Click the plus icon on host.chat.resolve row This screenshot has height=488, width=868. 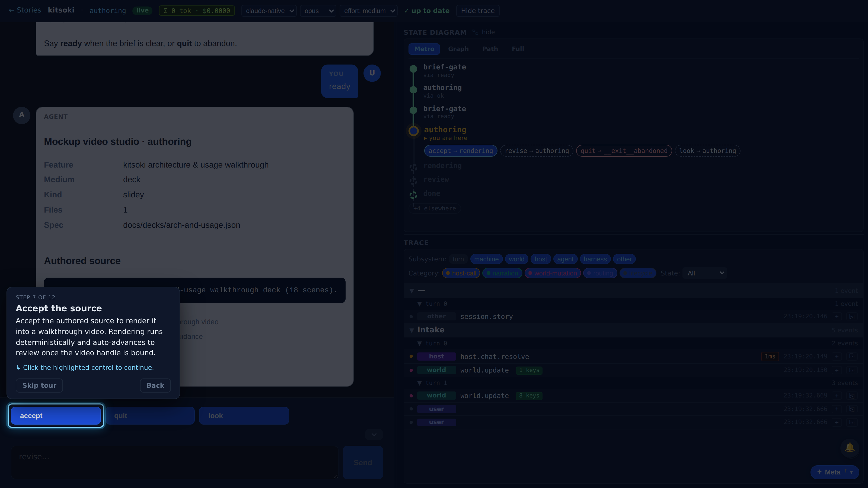point(837,356)
